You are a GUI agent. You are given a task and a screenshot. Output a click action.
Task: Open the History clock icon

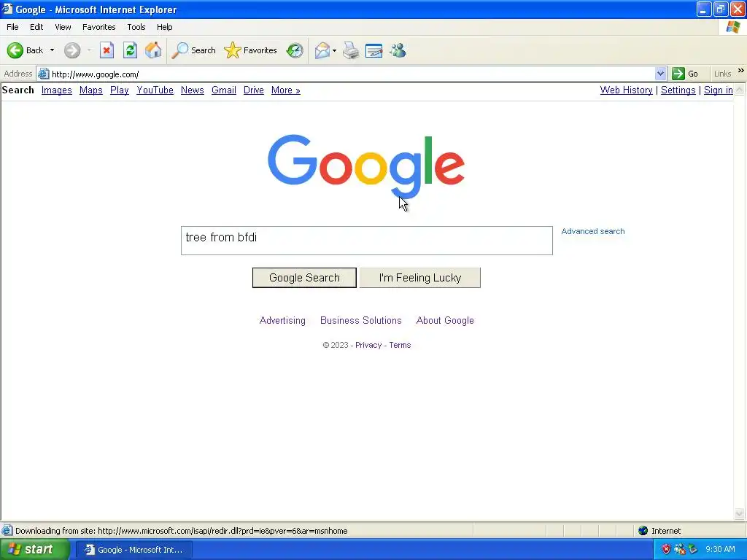(295, 50)
